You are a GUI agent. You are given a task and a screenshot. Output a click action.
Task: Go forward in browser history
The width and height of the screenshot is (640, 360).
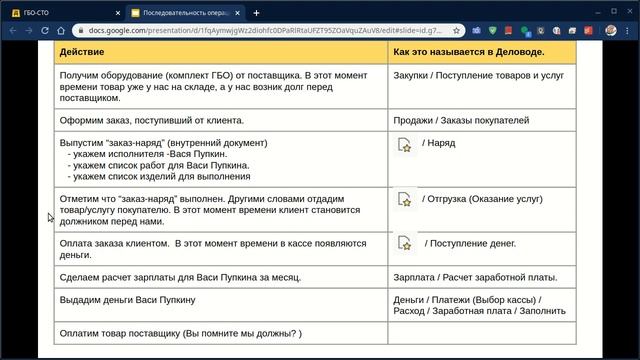coord(29,31)
